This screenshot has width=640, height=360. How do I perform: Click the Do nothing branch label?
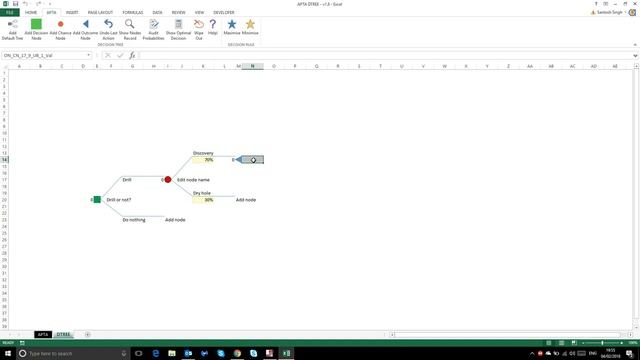tap(134, 220)
